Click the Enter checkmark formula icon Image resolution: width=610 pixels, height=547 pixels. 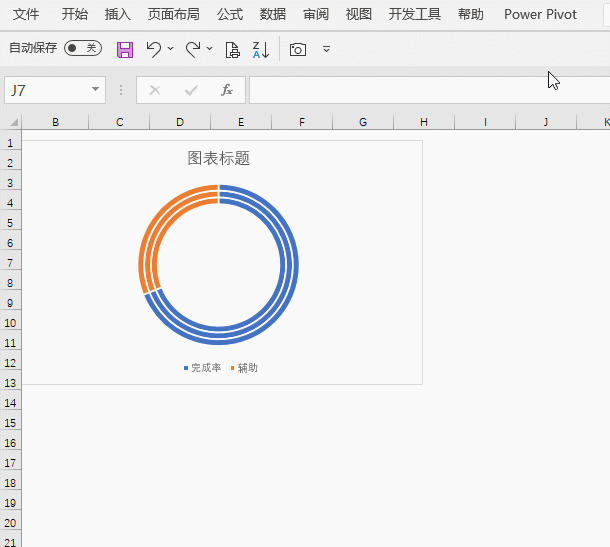pyautogui.click(x=191, y=90)
